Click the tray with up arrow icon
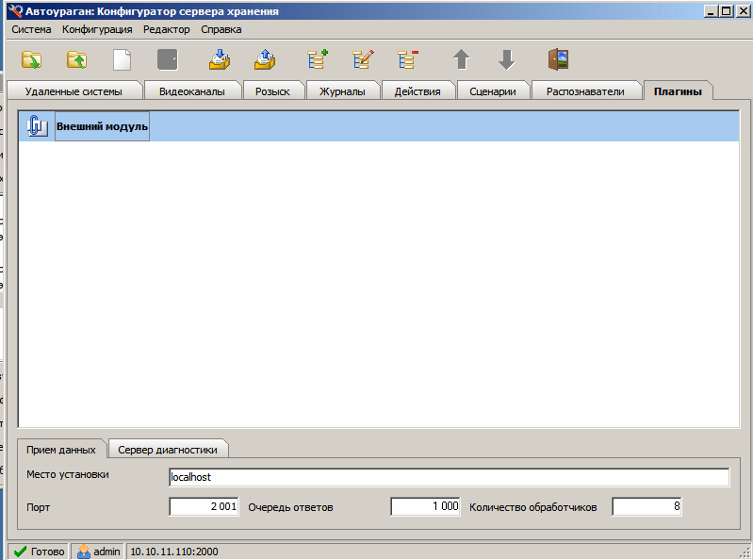 [x=265, y=60]
